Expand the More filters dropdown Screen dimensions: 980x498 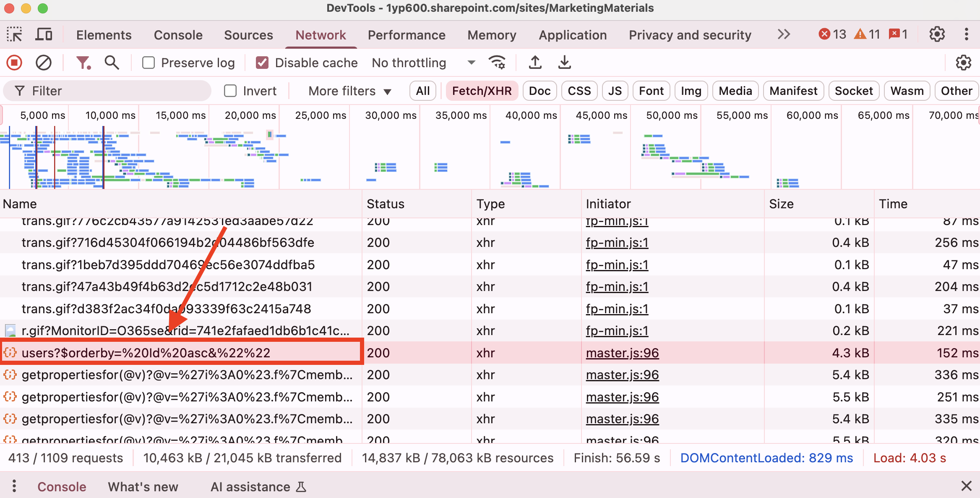(x=349, y=91)
